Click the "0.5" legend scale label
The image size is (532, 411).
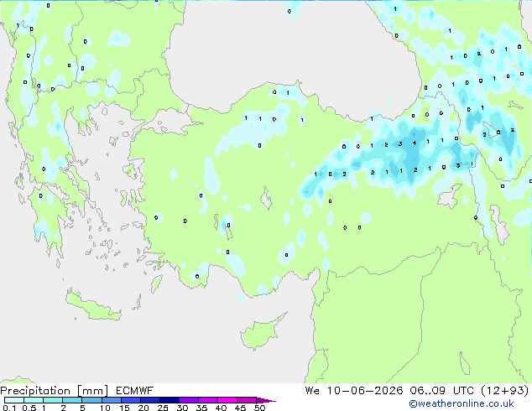click(29, 408)
